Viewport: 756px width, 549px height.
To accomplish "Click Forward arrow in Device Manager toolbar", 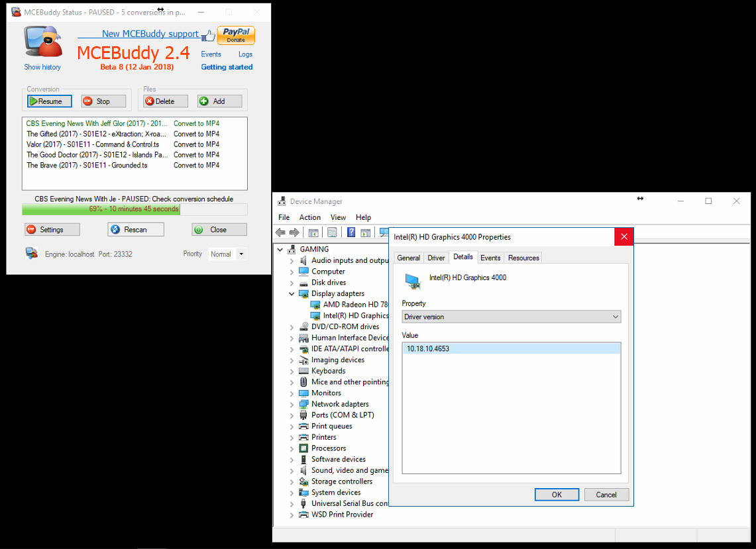I will coord(294,232).
